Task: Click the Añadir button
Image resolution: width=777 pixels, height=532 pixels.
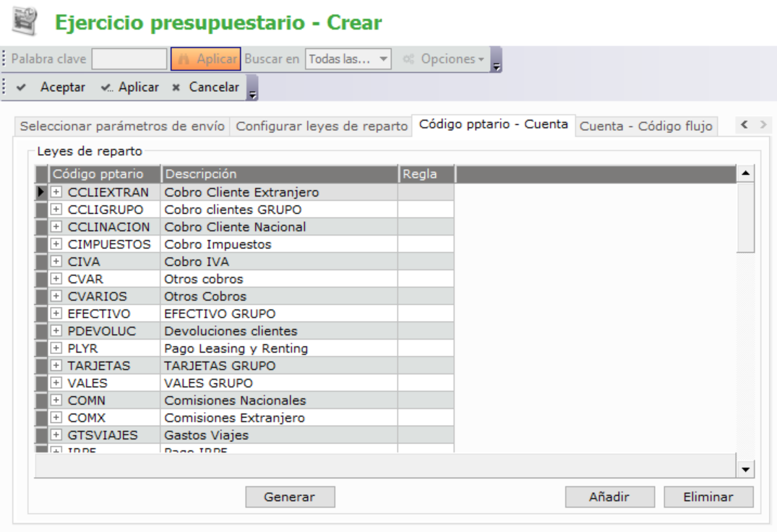Action: [x=609, y=497]
